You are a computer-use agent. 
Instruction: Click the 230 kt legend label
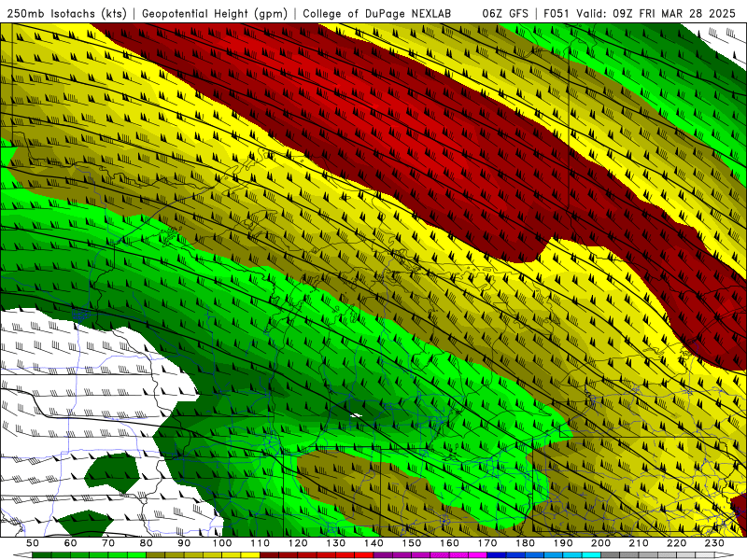(x=714, y=543)
